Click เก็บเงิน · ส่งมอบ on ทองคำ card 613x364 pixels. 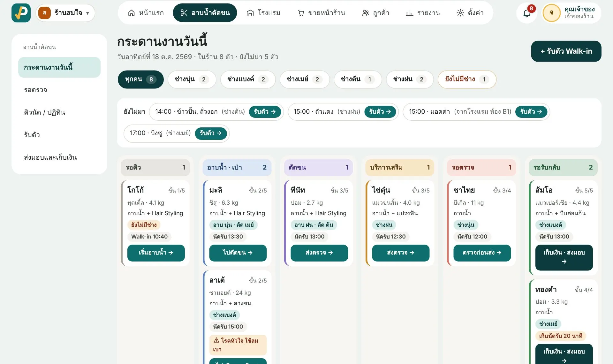(x=564, y=354)
